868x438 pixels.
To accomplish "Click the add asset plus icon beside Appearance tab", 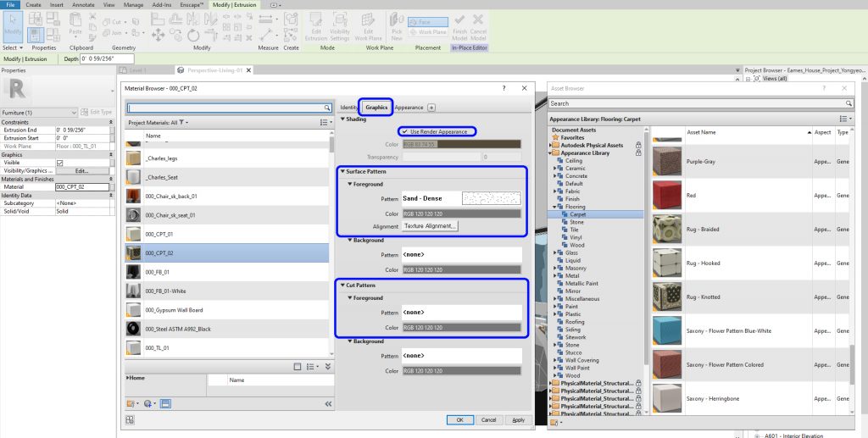I will point(431,108).
